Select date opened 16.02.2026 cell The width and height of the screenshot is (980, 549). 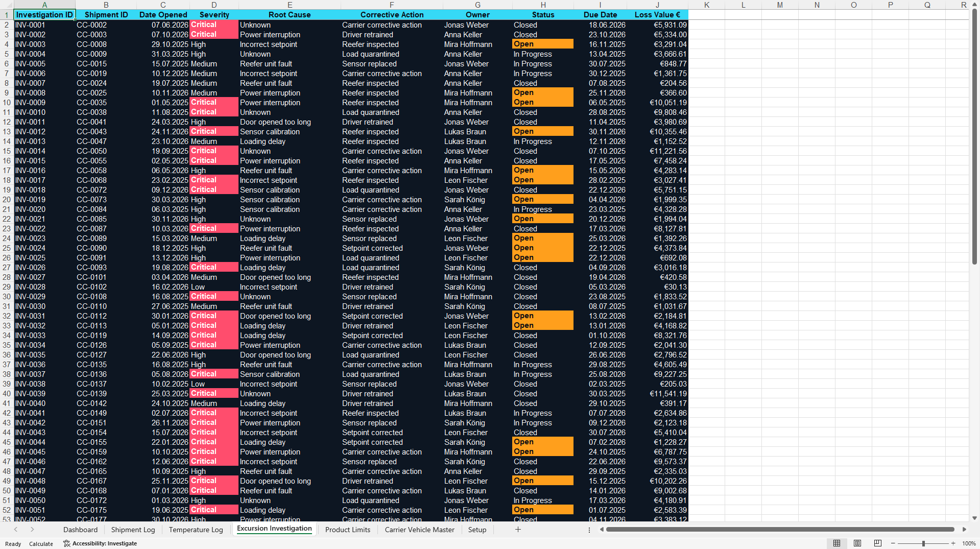tap(163, 287)
